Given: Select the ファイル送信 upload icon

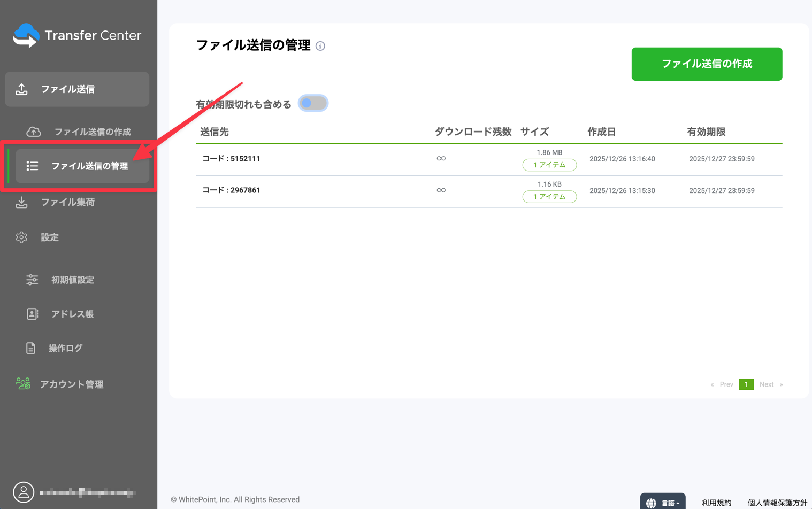Looking at the screenshot, I should coord(22,89).
